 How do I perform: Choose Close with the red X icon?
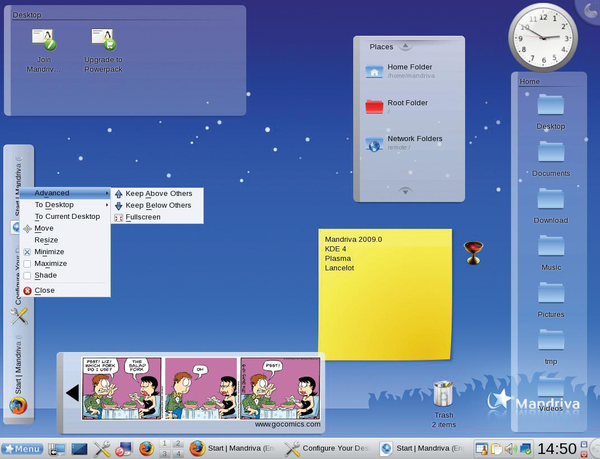(x=65, y=291)
